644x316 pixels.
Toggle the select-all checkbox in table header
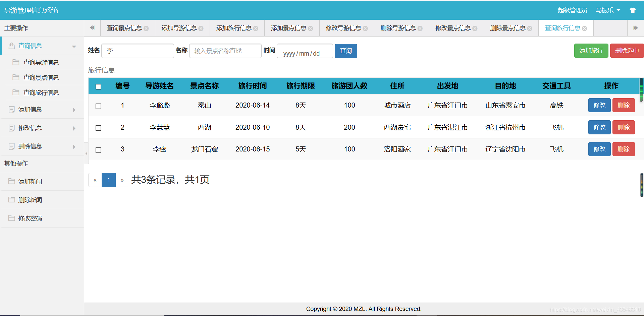click(x=98, y=87)
